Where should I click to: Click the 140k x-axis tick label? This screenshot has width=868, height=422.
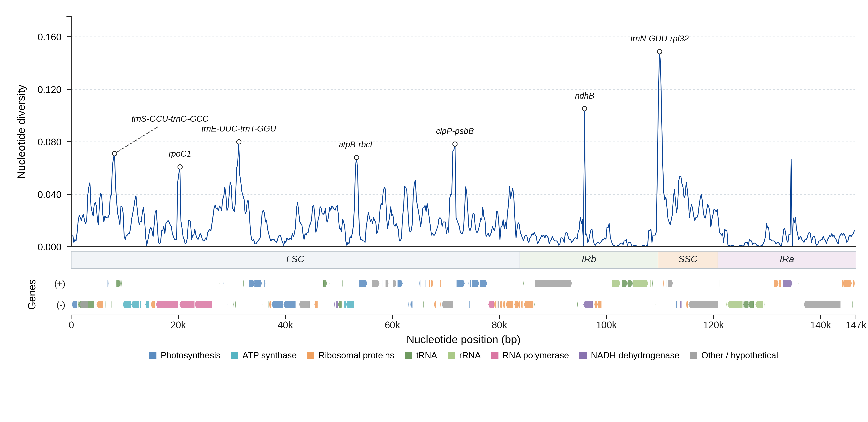(x=820, y=325)
